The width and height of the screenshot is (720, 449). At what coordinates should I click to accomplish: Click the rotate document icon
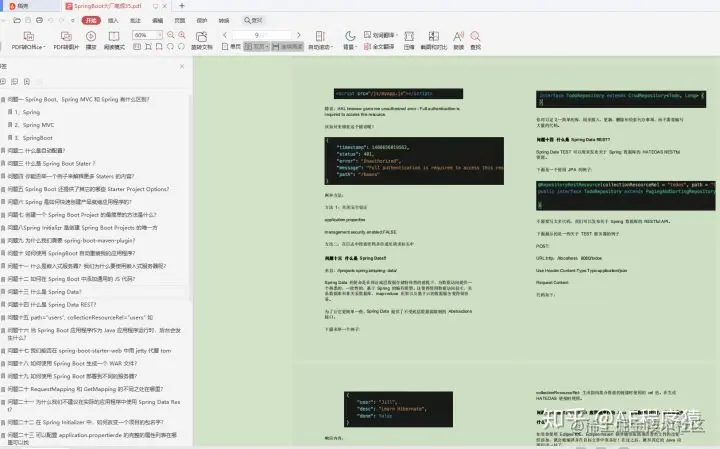tap(202, 36)
